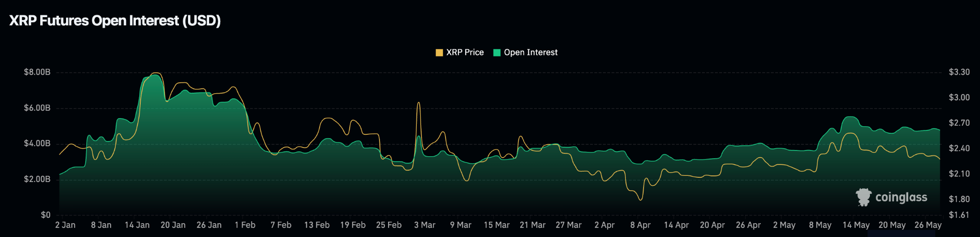The width and height of the screenshot is (980, 237).
Task: Click the 14 May date label
Action: [856, 225]
